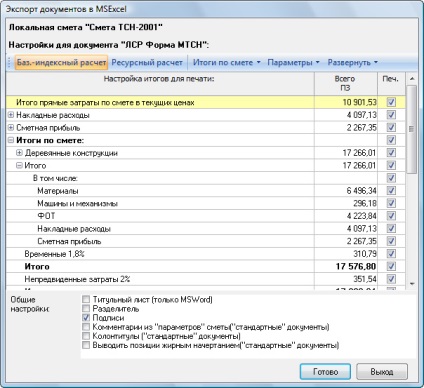The height and width of the screenshot is (388, 424).
Task: Click the Настройка итогов для печати: header
Action: pos(160,83)
